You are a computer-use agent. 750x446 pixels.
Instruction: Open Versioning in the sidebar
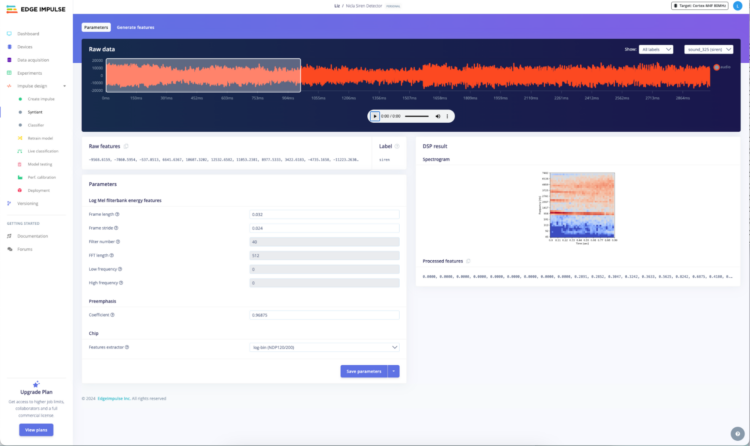[x=28, y=203]
